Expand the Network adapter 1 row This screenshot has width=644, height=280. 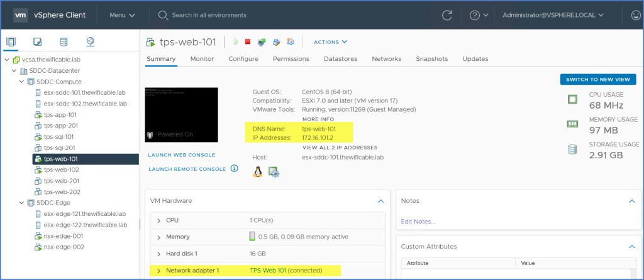[x=158, y=271]
